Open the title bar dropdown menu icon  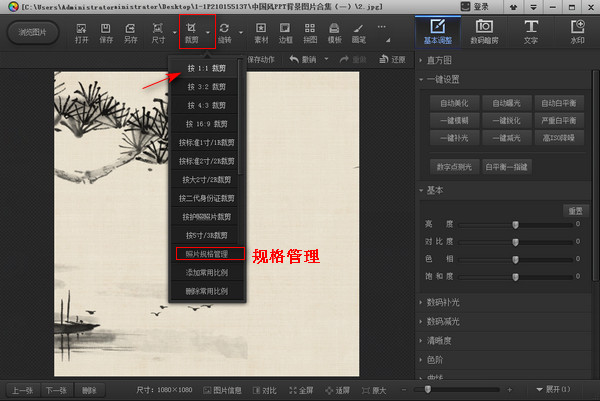533,7
